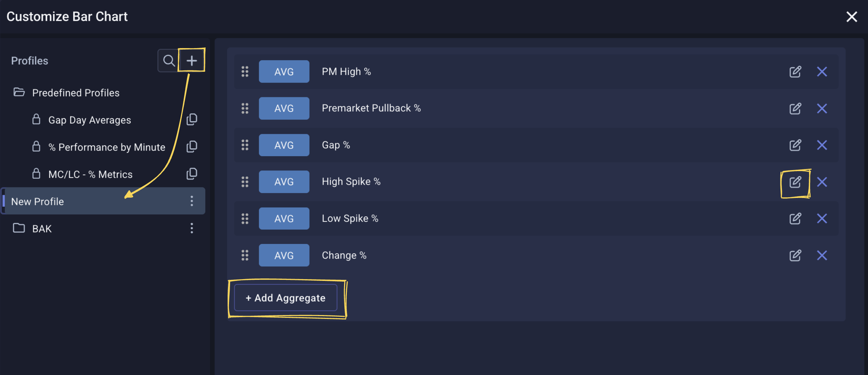
Task: Click the Add Aggregate button
Action: click(x=285, y=298)
